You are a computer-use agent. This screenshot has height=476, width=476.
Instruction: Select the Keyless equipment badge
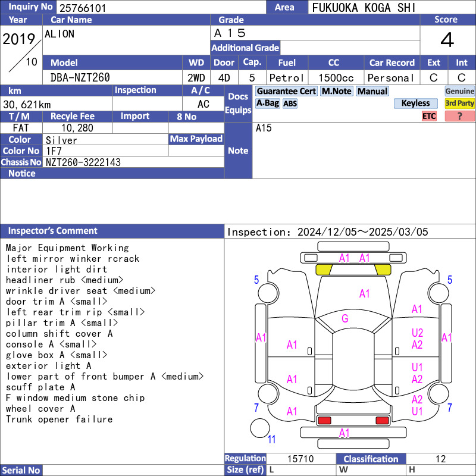pos(415,104)
